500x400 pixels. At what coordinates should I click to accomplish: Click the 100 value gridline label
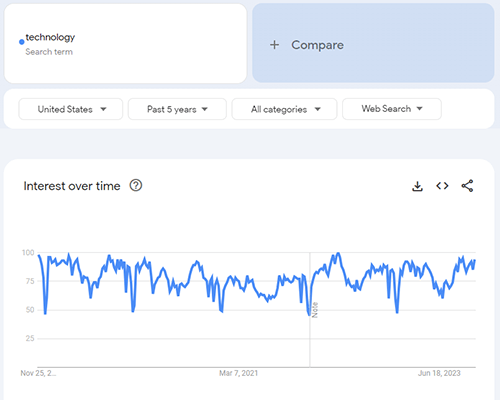(x=28, y=252)
